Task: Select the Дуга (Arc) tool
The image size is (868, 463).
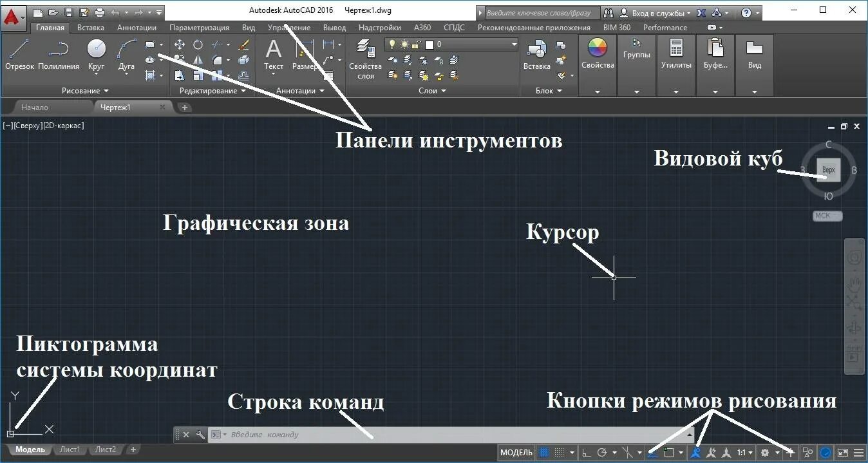Action: [127, 54]
